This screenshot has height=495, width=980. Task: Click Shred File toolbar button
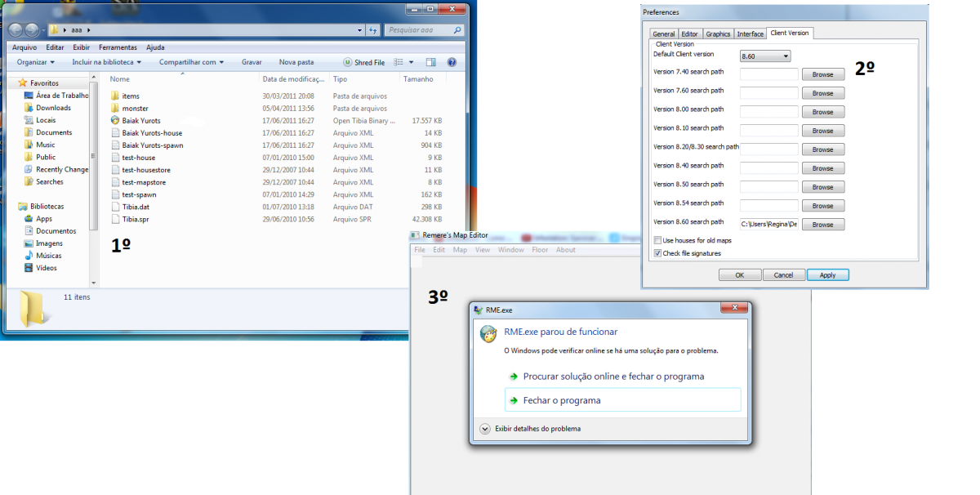pos(364,62)
